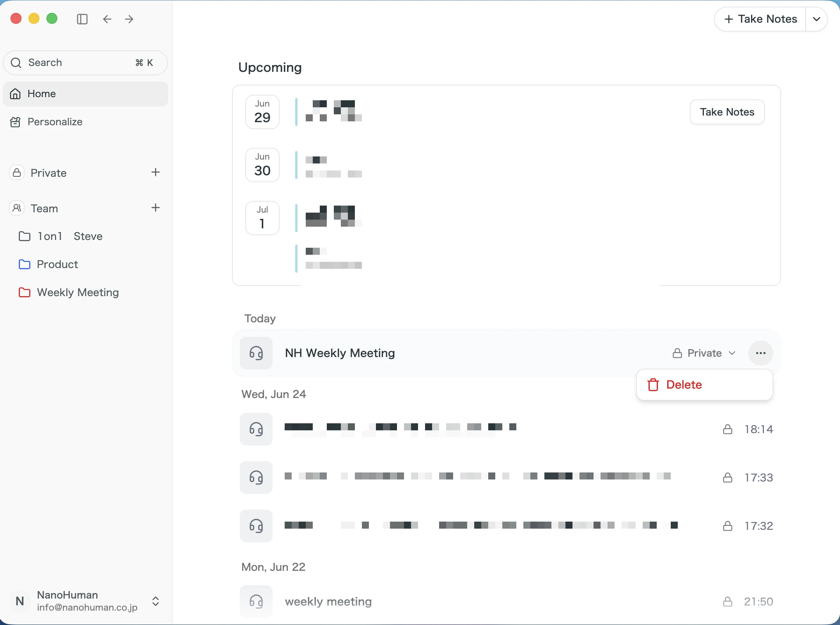Click the 17:32 timestamp
840x625 pixels.
[758, 526]
